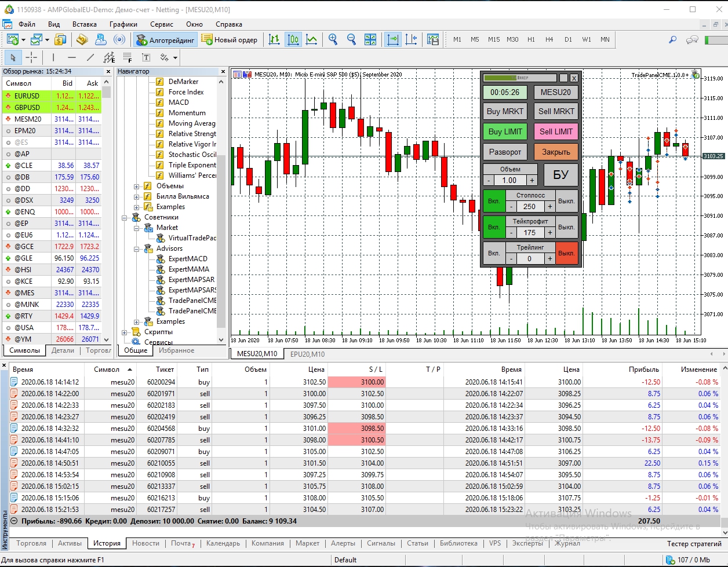Select the trendline drawing tool
The image size is (728, 567).
[90, 57]
